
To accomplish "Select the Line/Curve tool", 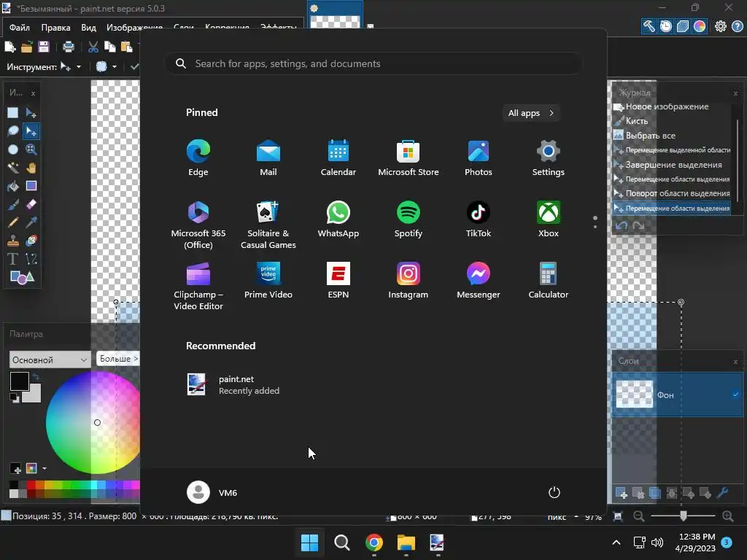I will tap(31, 259).
